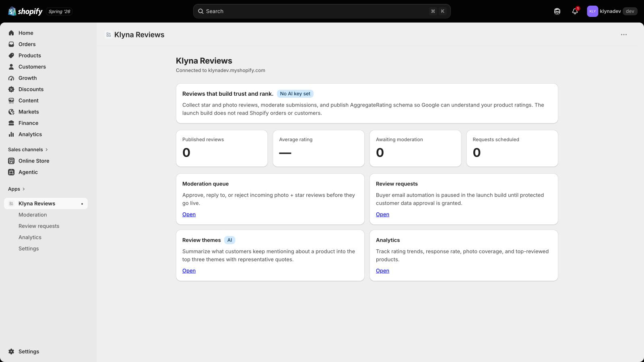Click the Finance bank icon
This screenshot has height=362, width=644.
[11, 123]
